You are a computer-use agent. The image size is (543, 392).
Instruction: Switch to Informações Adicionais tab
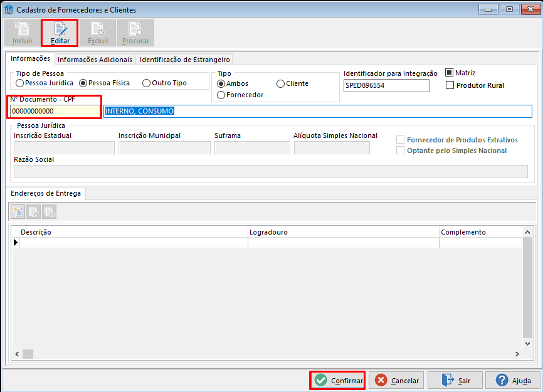tap(95, 60)
